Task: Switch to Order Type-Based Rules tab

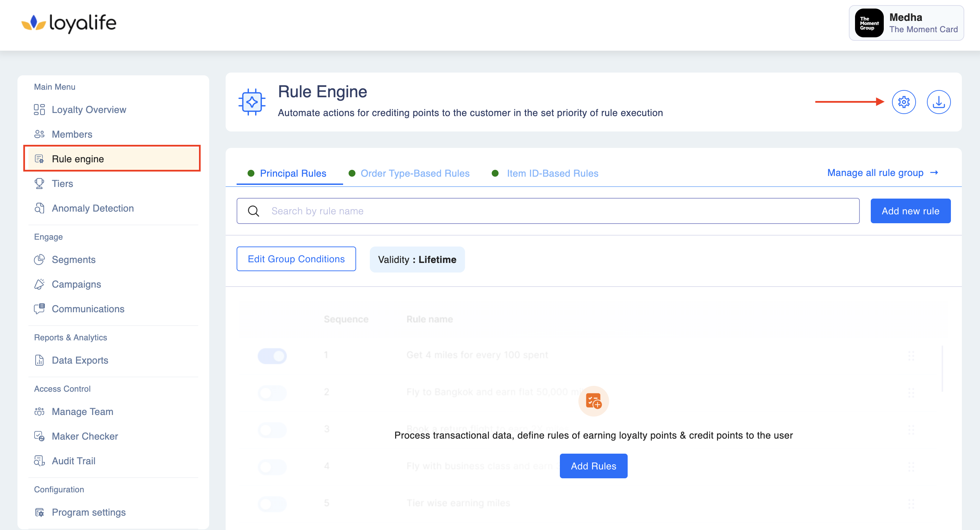Action: tap(415, 174)
